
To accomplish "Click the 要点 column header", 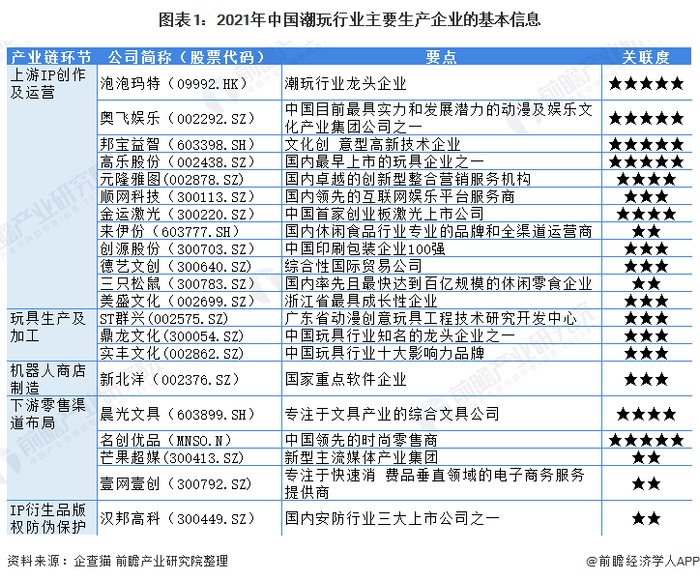I will pyautogui.click(x=441, y=57).
